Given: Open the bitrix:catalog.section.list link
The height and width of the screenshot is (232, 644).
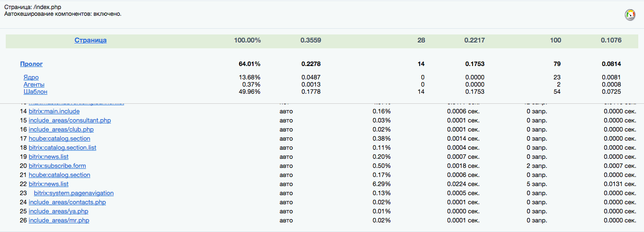Looking at the screenshot, I should coord(62,147).
